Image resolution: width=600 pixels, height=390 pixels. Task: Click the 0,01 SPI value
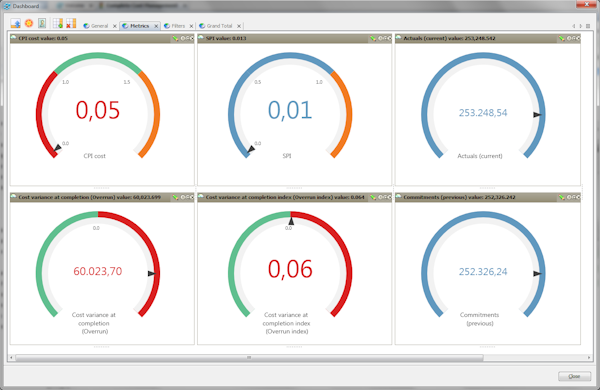(x=290, y=110)
